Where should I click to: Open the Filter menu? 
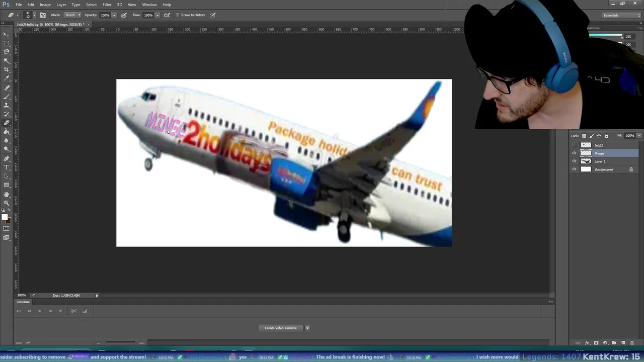click(107, 5)
